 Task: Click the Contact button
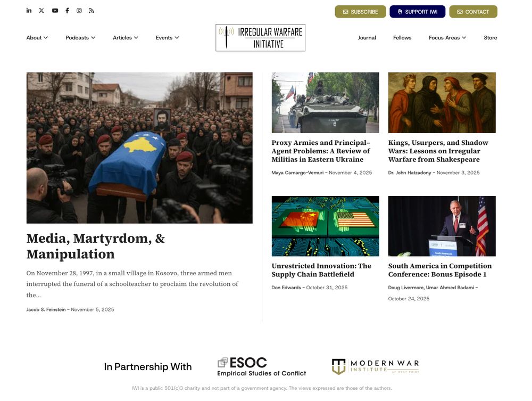[x=473, y=12]
